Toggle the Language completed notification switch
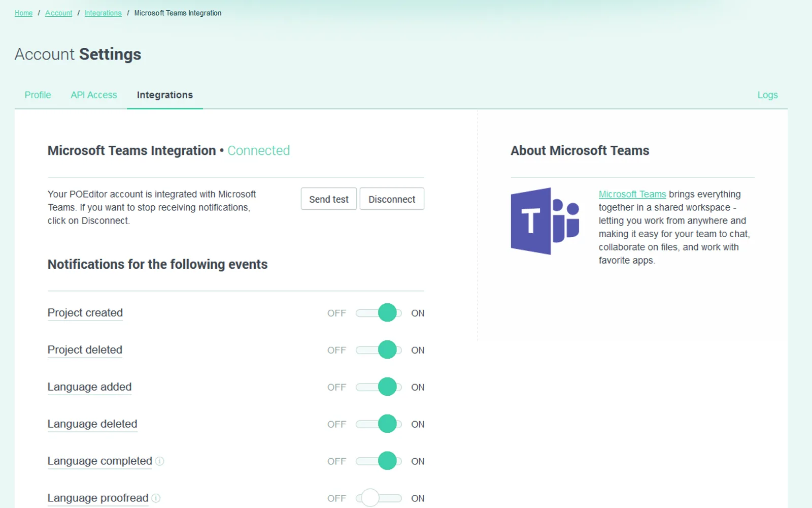This screenshot has height=508, width=812. point(379,461)
